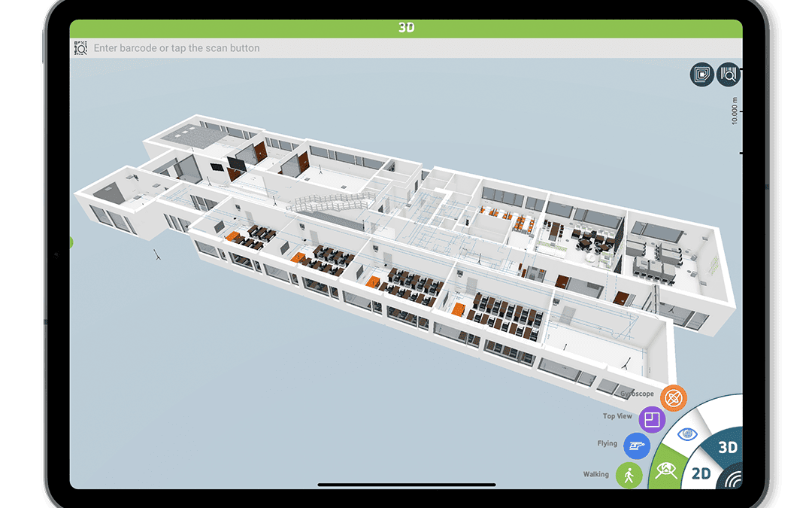Viewport: 812px width, 508px height.
Task: Focus the Enter barcode input field
Action: [406, 48]
